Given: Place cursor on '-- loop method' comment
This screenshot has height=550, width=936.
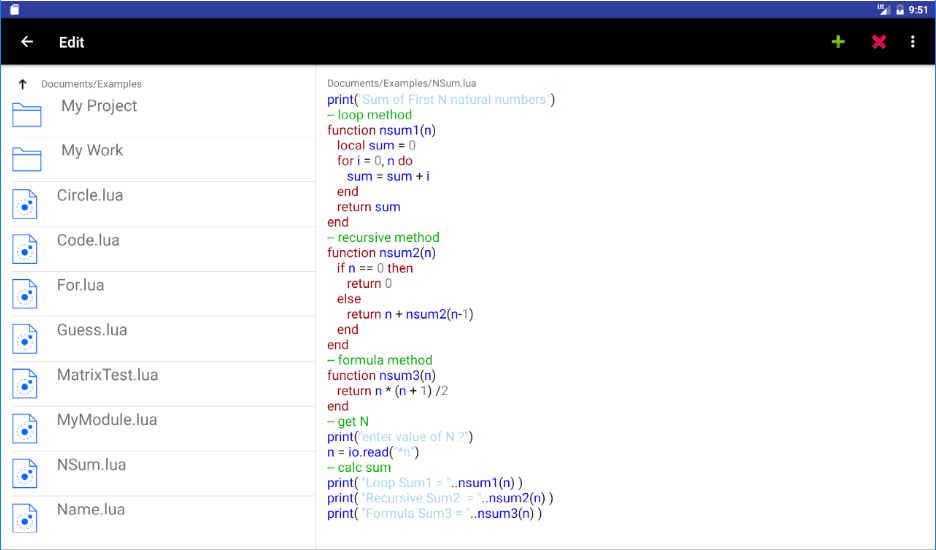Looking at the screenshot, I should tap(370, 115).
